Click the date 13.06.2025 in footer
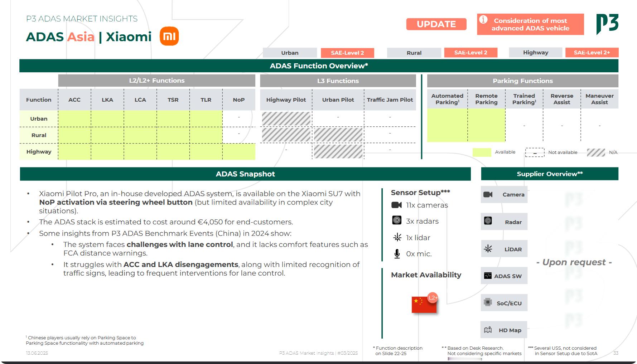637x364 pixels. (x=37, y=353)
